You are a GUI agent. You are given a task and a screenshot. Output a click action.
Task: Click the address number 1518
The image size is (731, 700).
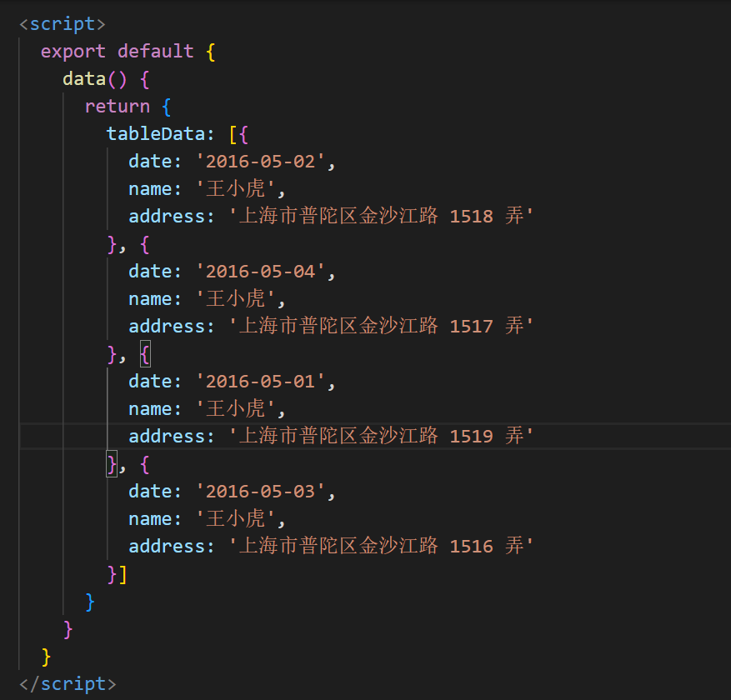(471, 217)
